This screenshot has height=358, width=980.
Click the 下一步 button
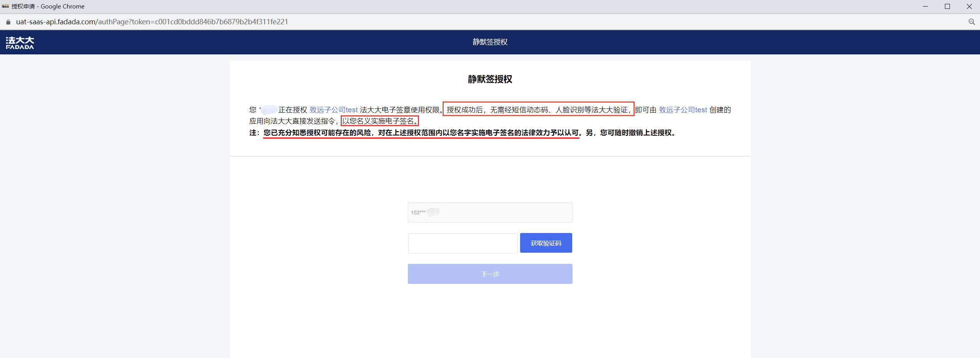pos(490,274)
